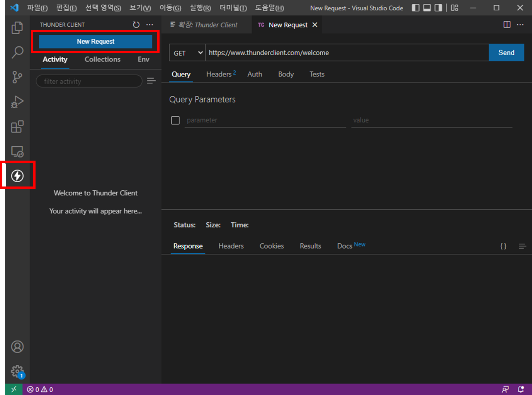Click VS Code logo in title bar
This screenshot has width=532, height=395.
click(14, 8)
